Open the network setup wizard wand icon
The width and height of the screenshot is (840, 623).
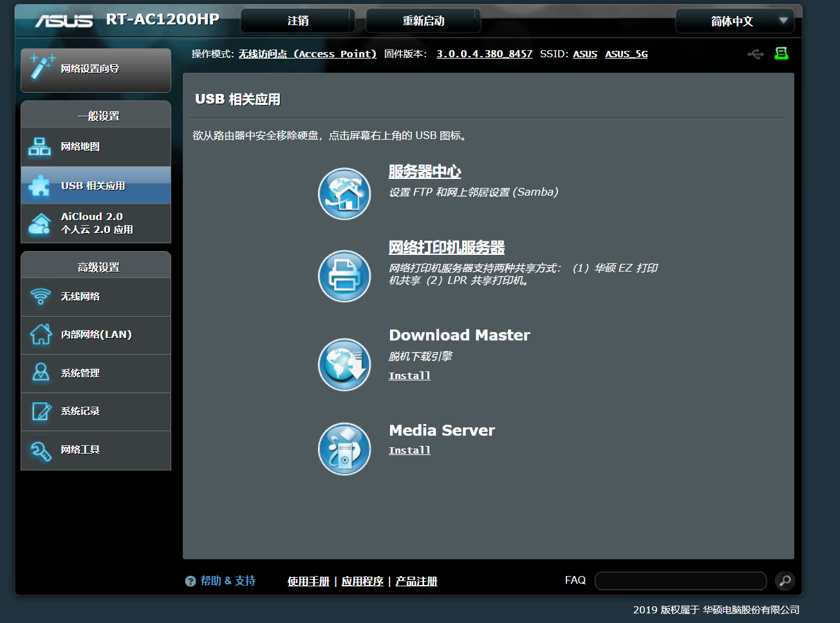[x=42, y=68]
